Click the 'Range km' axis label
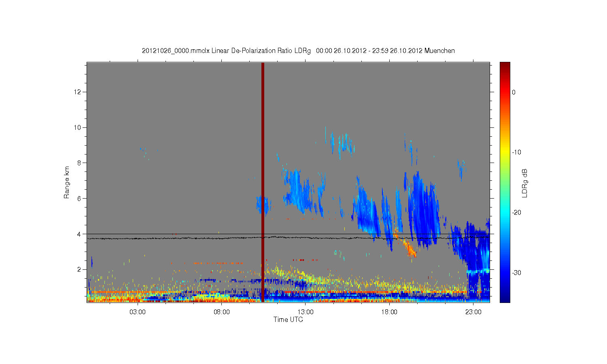 [x=67, y=182]
